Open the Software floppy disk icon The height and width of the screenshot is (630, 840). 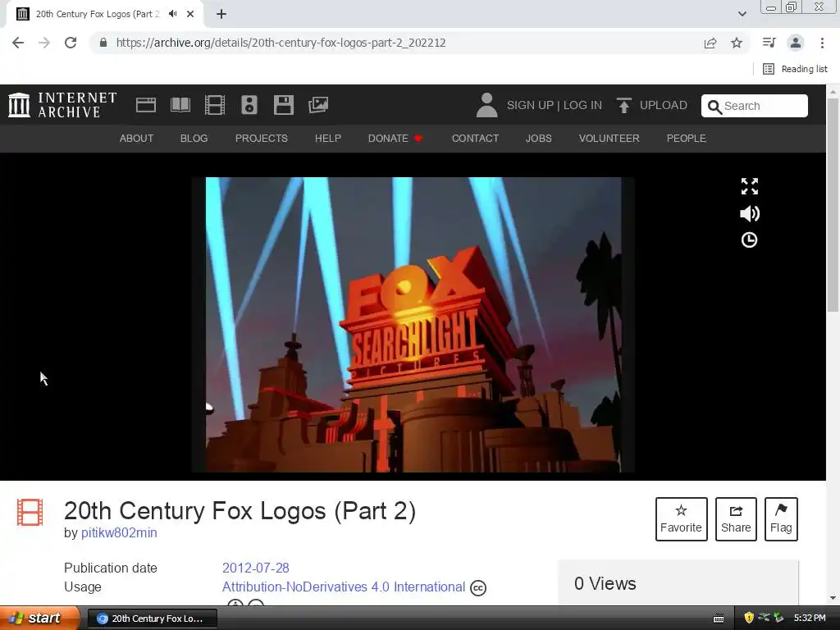pyautogui.click(x=283, y=105)
